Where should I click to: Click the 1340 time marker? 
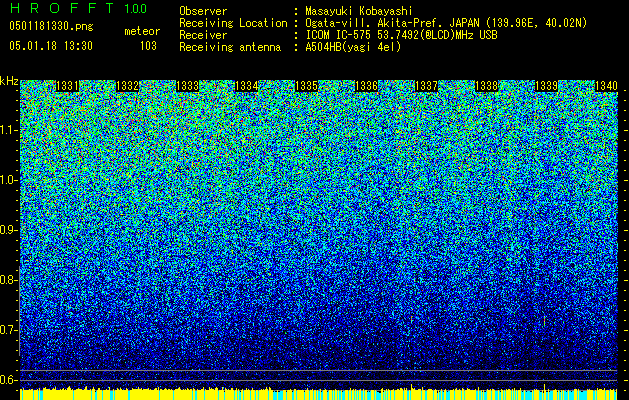click(606, 86)
